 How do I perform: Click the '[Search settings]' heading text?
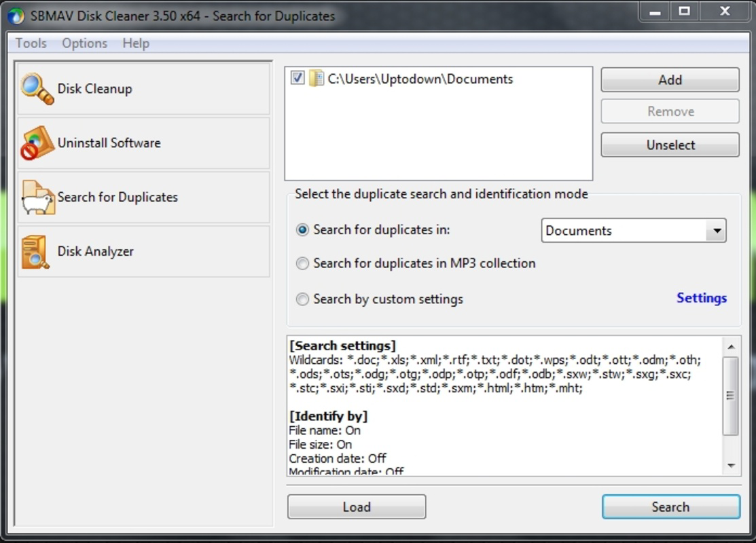(342, 346)
